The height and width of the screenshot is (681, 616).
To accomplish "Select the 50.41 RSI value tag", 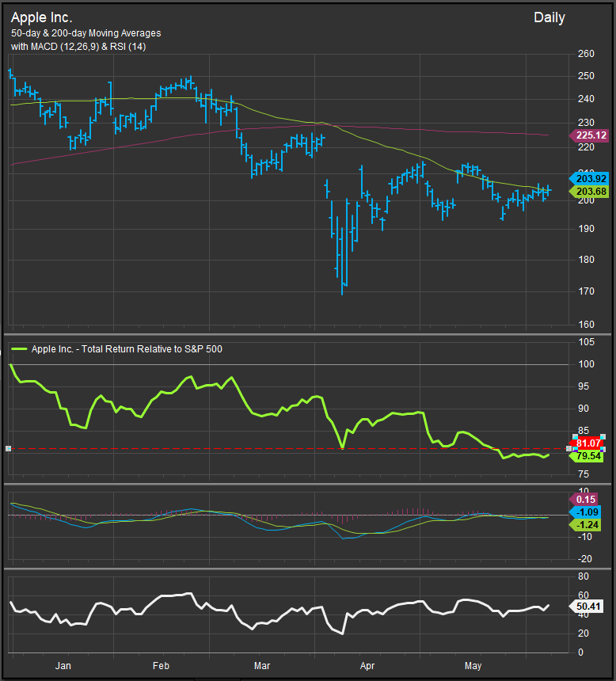I will pos(587,607).
